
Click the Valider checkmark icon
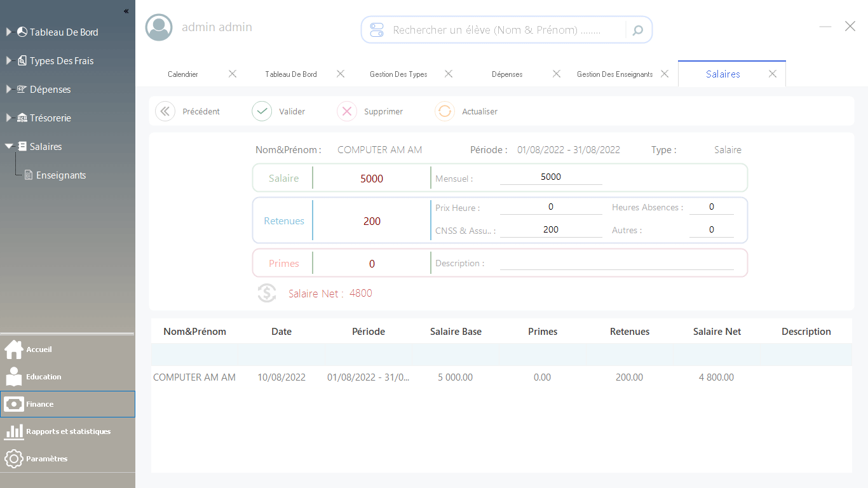pos(262,111)
